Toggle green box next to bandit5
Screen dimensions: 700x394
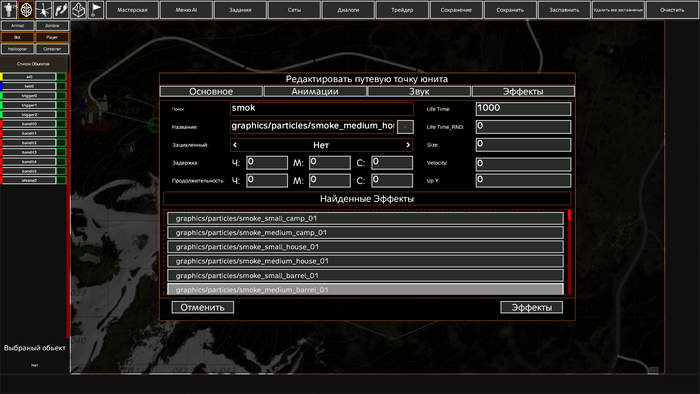(x=61, y=171)
